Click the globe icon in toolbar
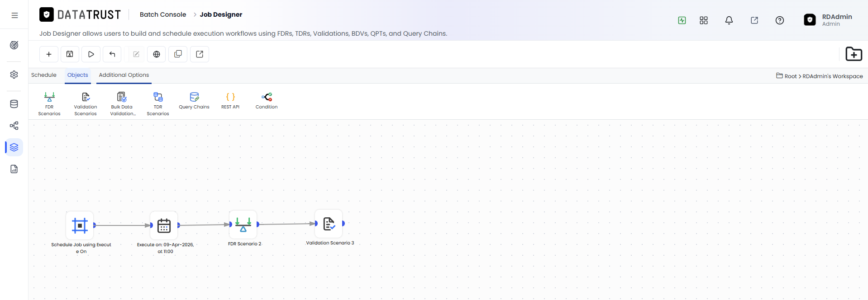The image size is (868, 300). tap(157, 54)
